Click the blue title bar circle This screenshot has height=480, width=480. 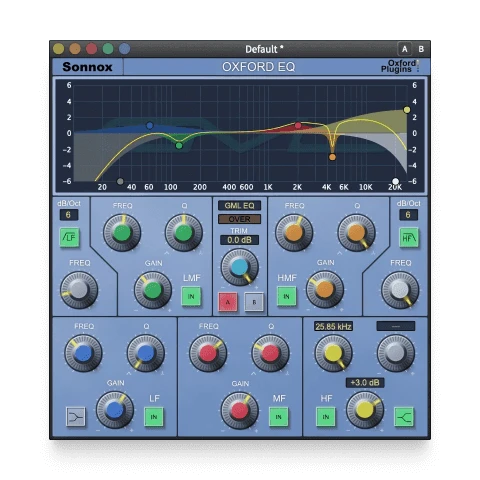click(125, 49)
